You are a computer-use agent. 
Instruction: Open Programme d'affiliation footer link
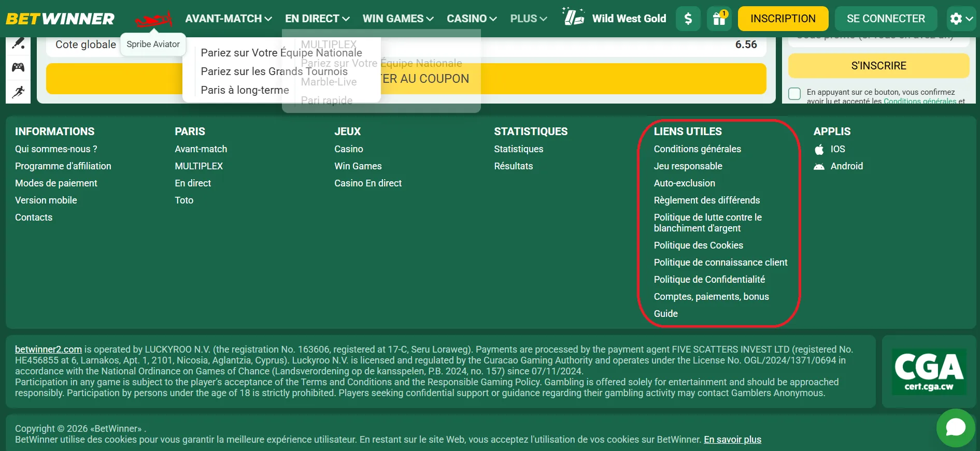63,166
